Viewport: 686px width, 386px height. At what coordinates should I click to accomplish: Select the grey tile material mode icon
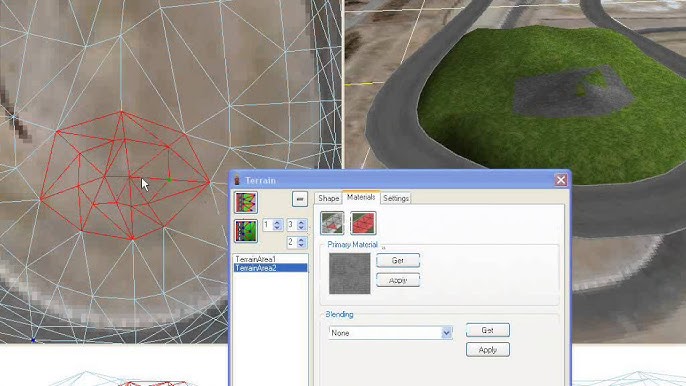click(x=332, y=223)
